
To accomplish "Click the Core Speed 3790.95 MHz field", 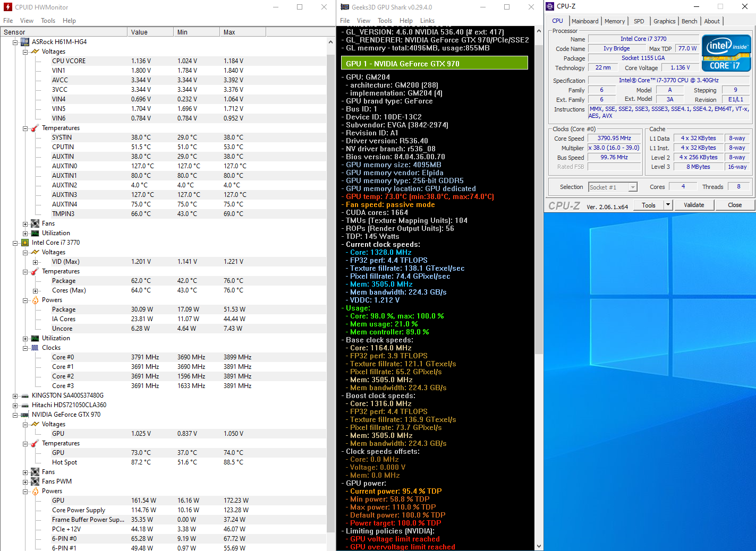I will click(x=614, y=138).
